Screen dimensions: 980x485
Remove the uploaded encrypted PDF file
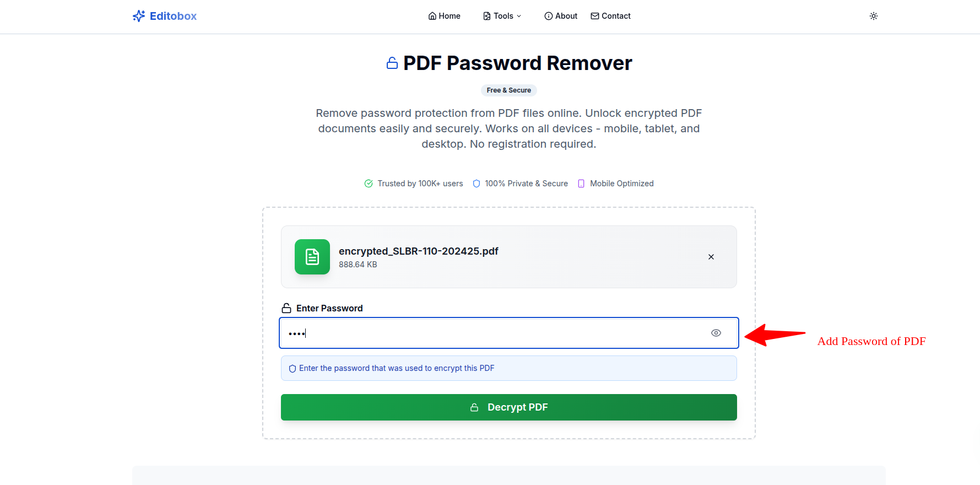(711, 257)
